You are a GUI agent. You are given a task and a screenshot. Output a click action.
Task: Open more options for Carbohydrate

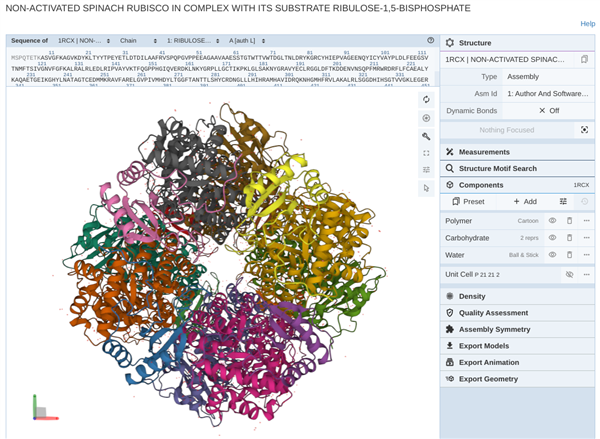click(x=586, y=238)
